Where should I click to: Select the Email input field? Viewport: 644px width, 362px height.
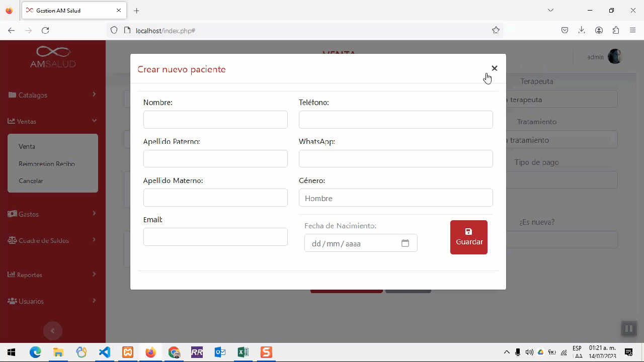pyautogui.click(x=215, y=237)
